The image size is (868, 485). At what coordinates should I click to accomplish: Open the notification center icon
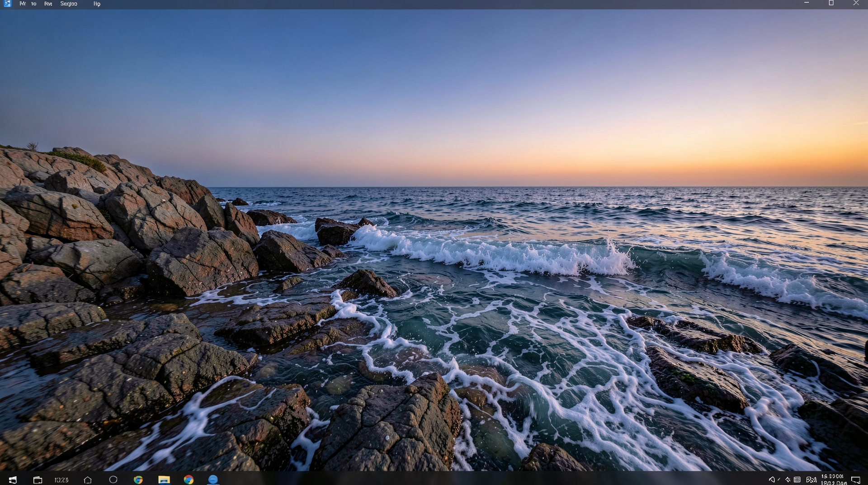click(x=855, y=480)
